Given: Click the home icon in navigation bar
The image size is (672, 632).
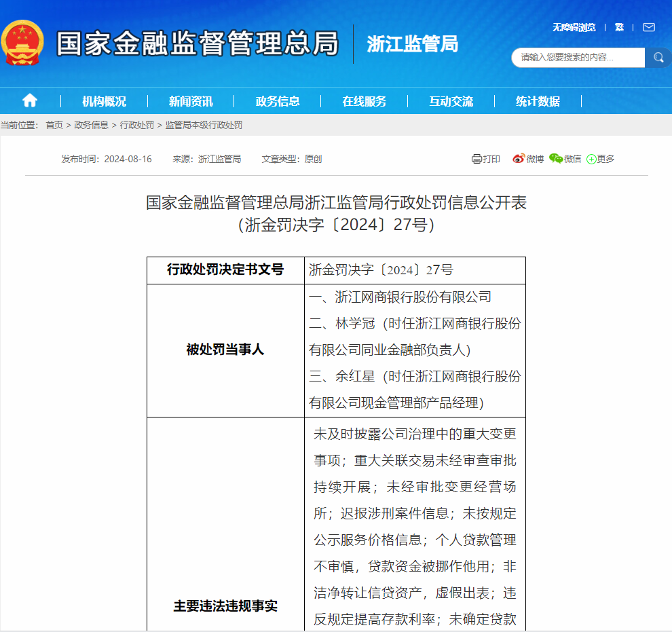Looking at the screenshot, I should [30, 100].
